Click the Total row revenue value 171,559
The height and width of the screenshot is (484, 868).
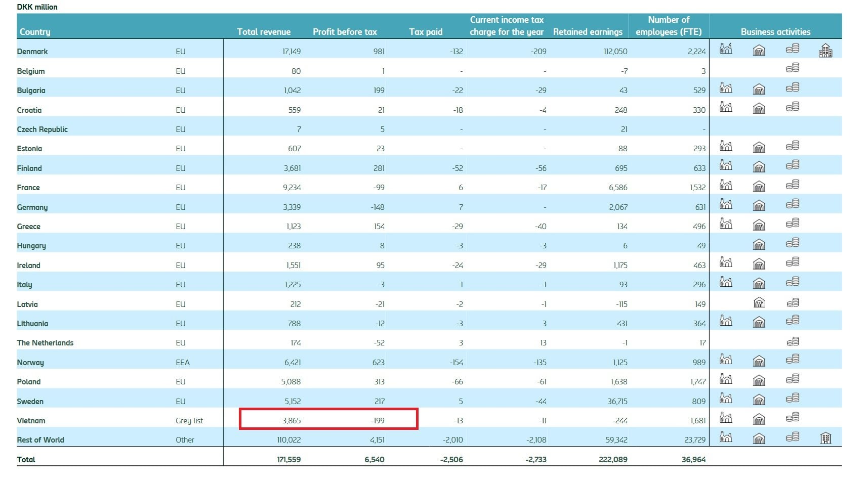[288, 460]
